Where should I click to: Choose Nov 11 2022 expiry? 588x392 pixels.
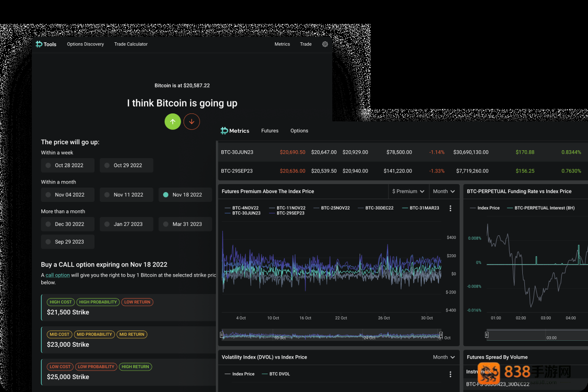tap(126, 195)
